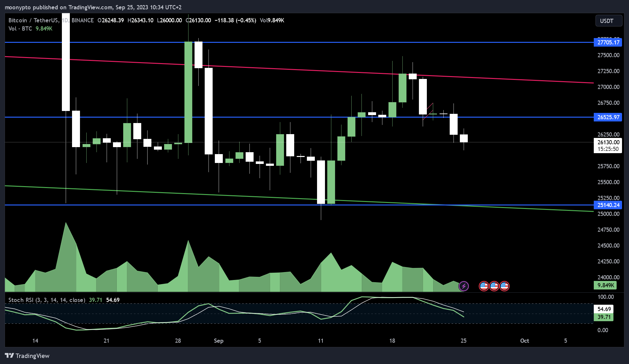Click the low price value L26000.00
The height and width of the screenshot is (364, 629).
click(x=169, y=20)
